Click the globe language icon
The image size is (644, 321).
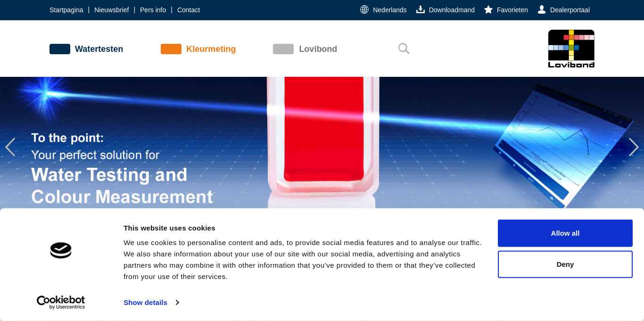364,9
